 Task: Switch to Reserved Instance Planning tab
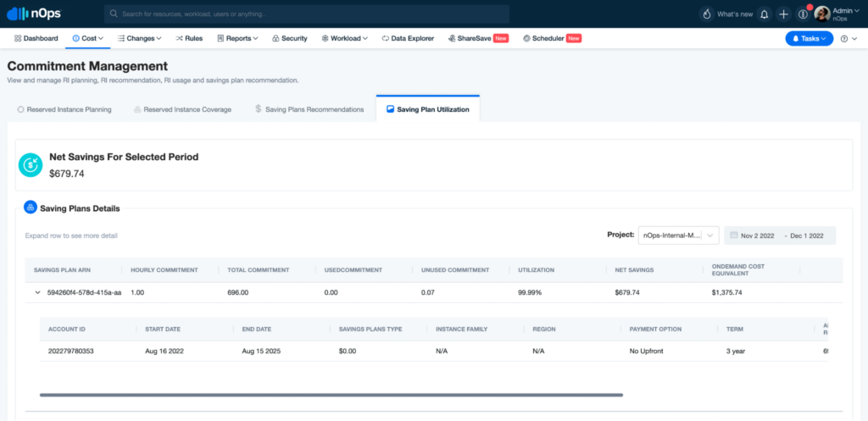[x=64, y=109]
